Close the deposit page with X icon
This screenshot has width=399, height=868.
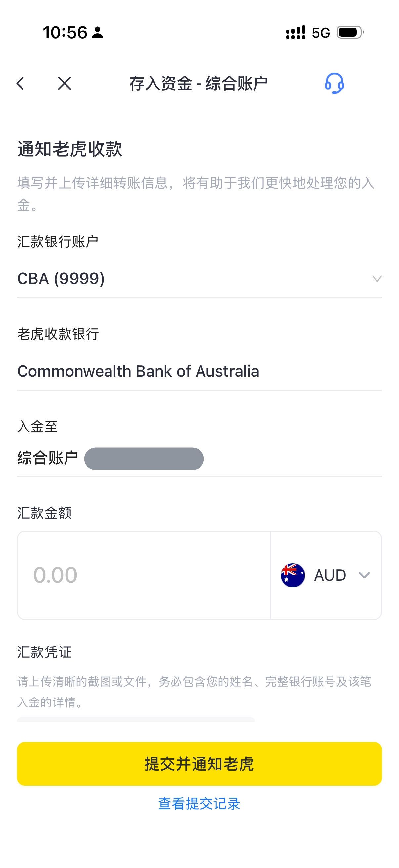(x=64, y=83)
